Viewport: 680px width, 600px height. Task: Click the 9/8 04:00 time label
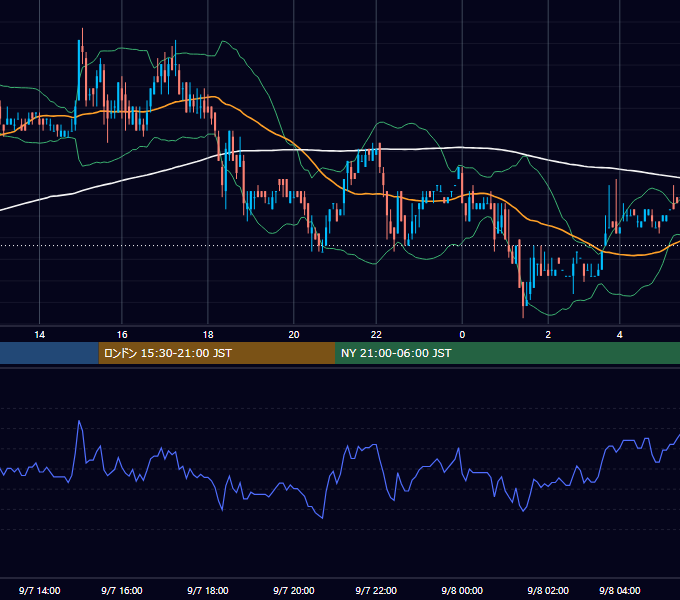click(x=620, y=590)
